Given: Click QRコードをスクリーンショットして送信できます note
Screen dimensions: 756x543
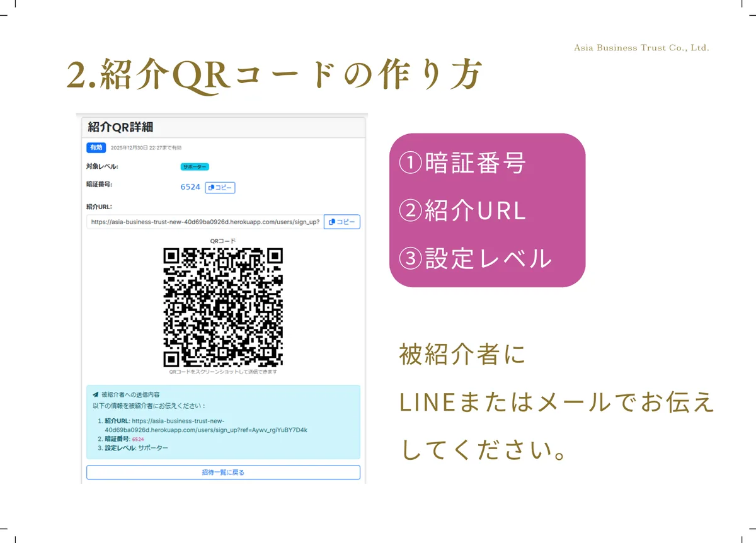Looking at the screenshot, I should click(223, 372).
